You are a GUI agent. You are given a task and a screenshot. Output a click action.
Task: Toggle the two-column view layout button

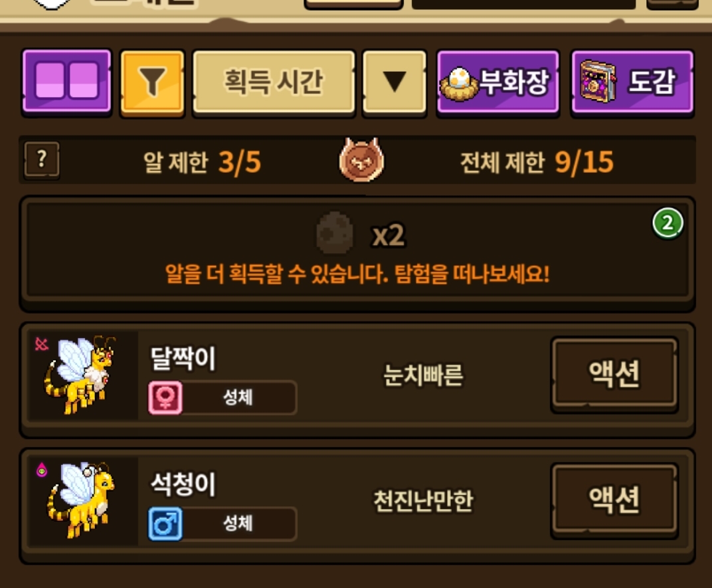[66, 82]
